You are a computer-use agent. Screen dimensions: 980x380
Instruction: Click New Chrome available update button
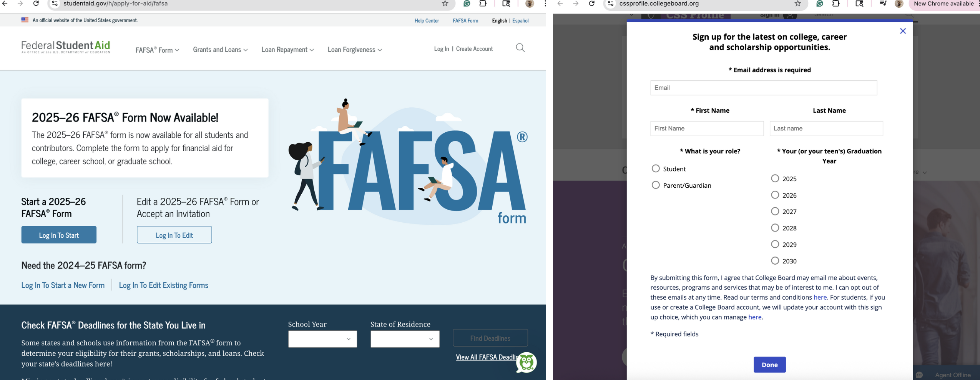943,4
